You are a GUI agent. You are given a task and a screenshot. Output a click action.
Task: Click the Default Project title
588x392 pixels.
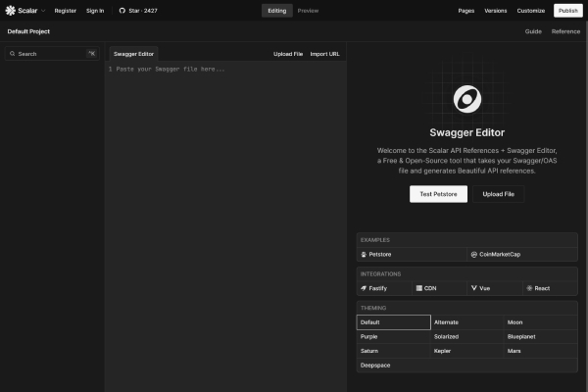[x=28, y=31]
